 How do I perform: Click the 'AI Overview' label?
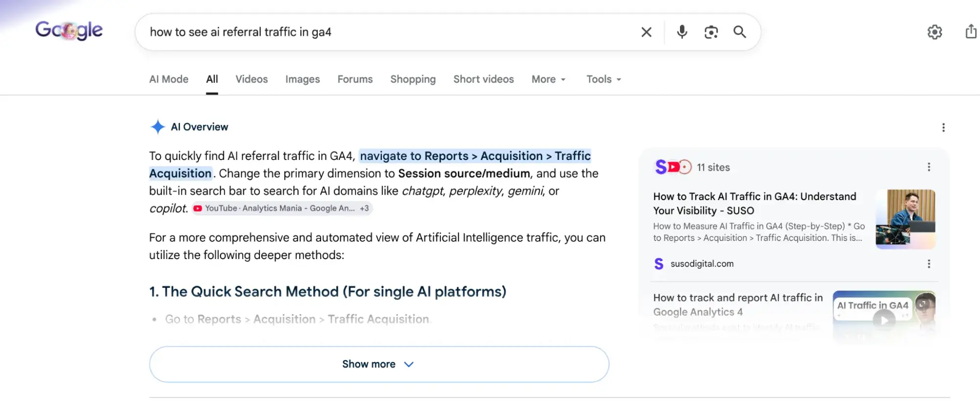pos(200,127)
